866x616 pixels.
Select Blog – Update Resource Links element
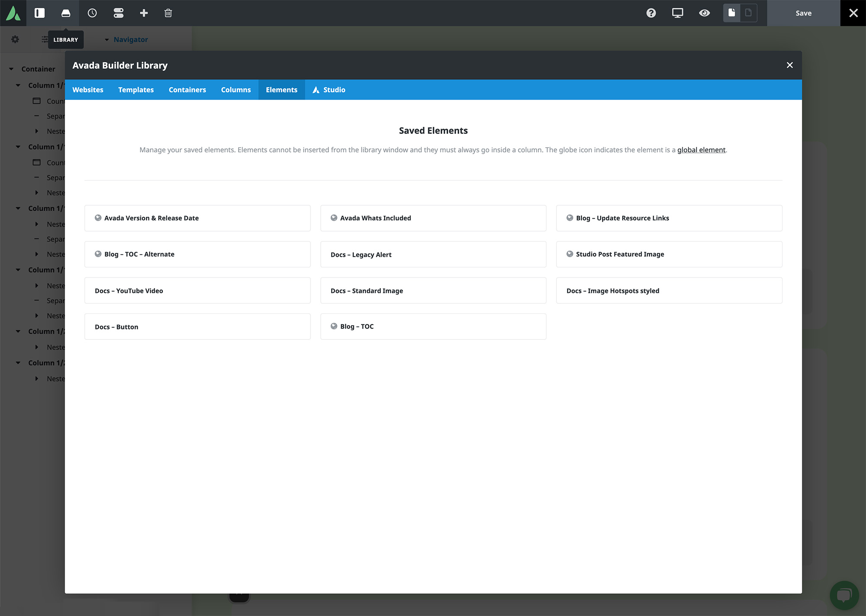(669, 218)
